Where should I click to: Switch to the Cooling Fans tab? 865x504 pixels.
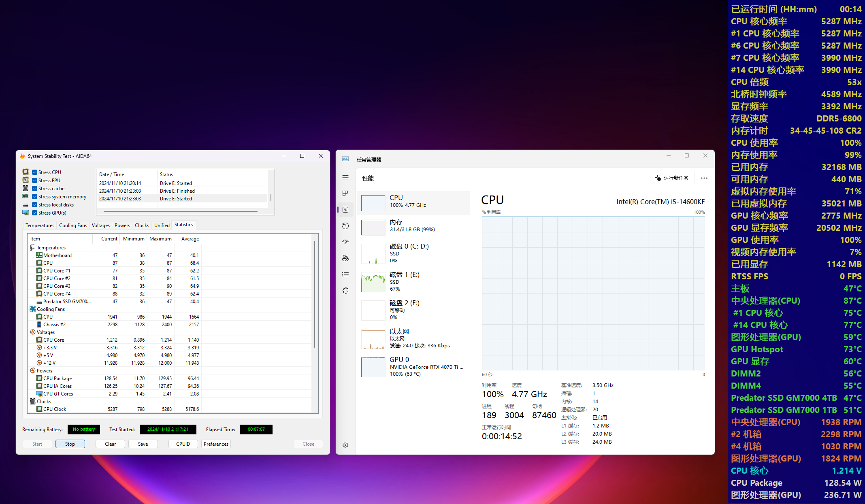point(73,225)
